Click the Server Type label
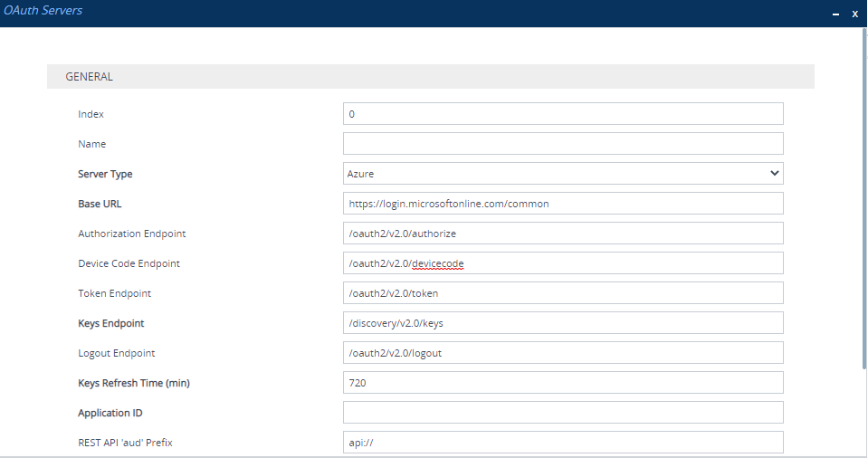 pyautogui.click(x=105, y=174)
